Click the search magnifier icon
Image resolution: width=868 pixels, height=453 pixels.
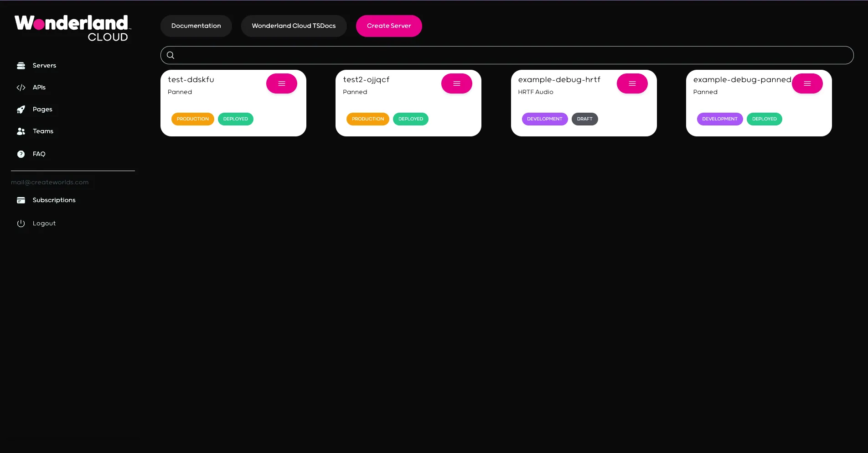pos(170,55)
